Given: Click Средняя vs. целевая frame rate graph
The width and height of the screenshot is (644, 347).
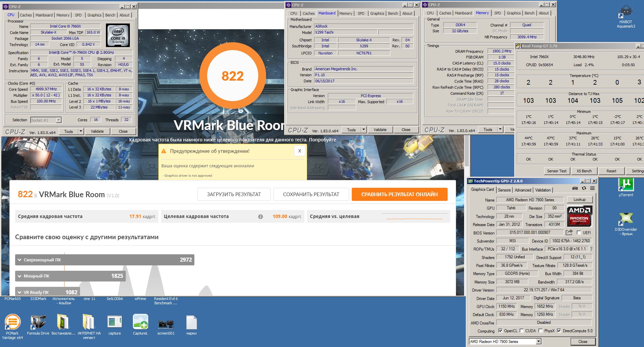Looking at the screenshot, I should click(414, 217).
